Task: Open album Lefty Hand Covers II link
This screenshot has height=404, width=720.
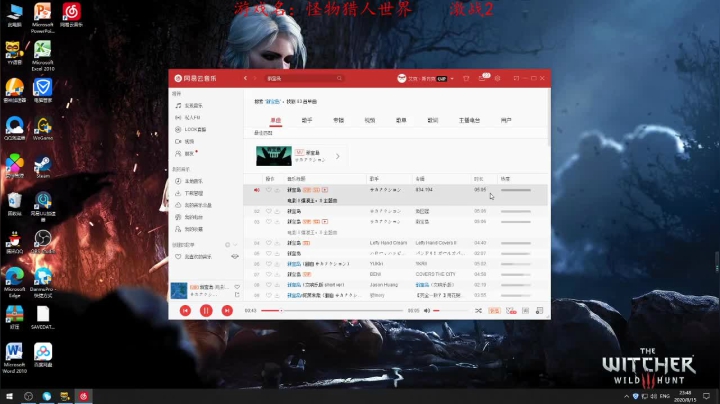Action: 436,243
